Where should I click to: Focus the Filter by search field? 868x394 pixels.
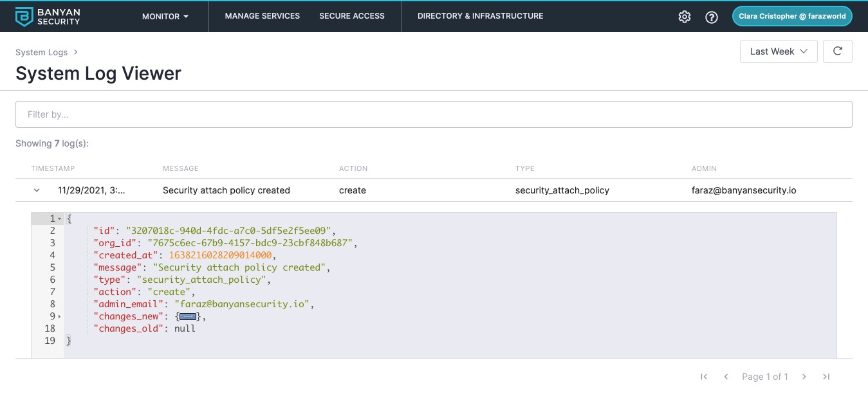(x=434, y=114)
